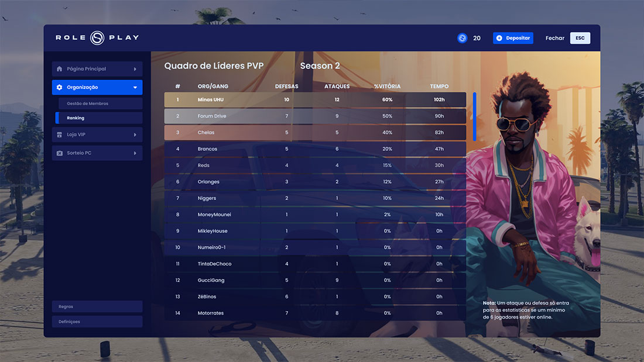Viewport: 644px width, 362px height.
Task: Open Gestão de Membros submenu item
Action: click(100, 104)
